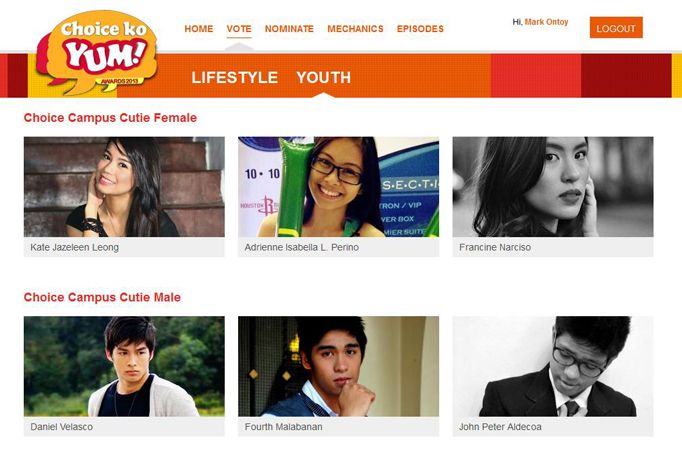Select the VOTE navigation tab

(x=239, y=29)
